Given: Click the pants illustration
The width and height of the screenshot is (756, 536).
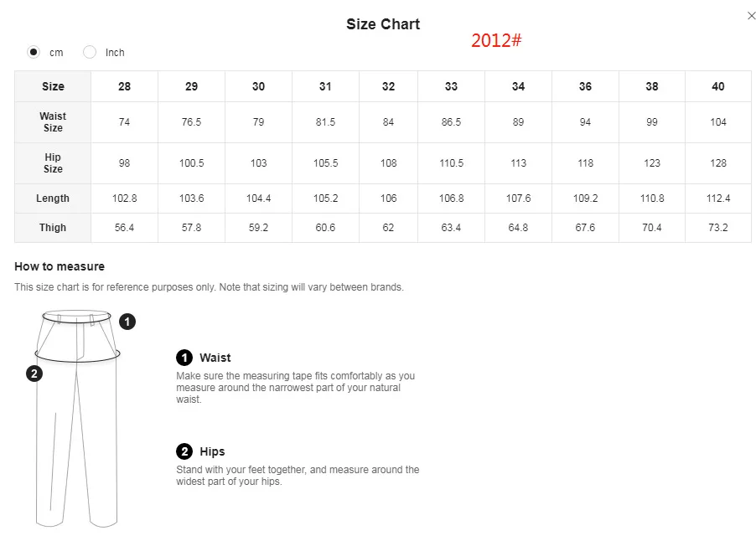Looking at the screenshot, I should point(77,419).
